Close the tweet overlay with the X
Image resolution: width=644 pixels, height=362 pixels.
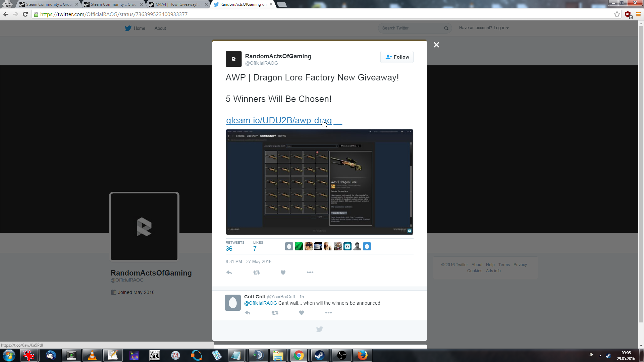click(x=436, y=45)
